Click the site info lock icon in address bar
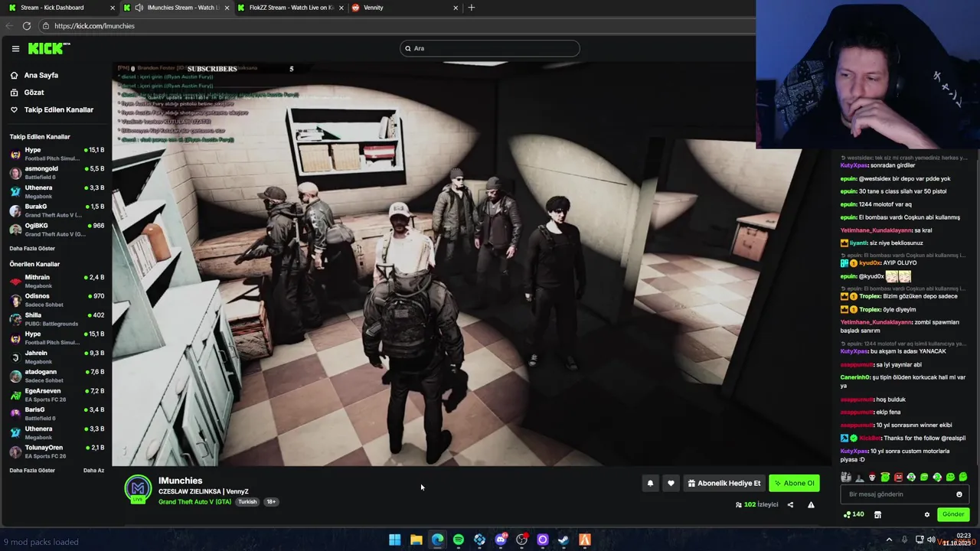980x551 pixels. tap(45, 25)
